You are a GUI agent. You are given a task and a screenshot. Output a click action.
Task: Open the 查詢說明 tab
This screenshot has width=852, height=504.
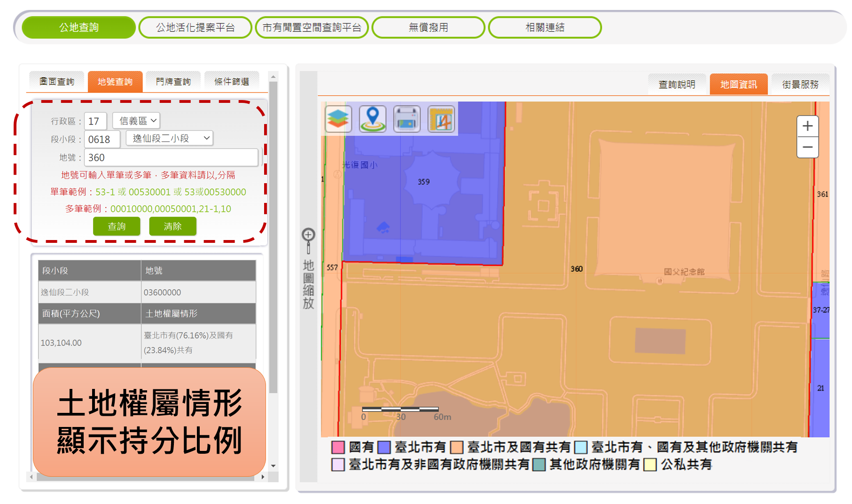(x=676, y=84)
